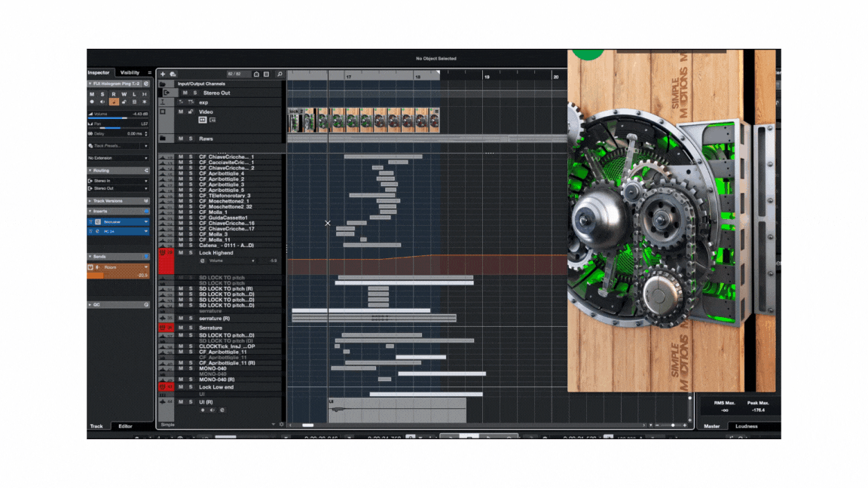Screen dimensions: 868x488
Task: Click the UI audio clip in timeline
Action: (x=397, y=410)
